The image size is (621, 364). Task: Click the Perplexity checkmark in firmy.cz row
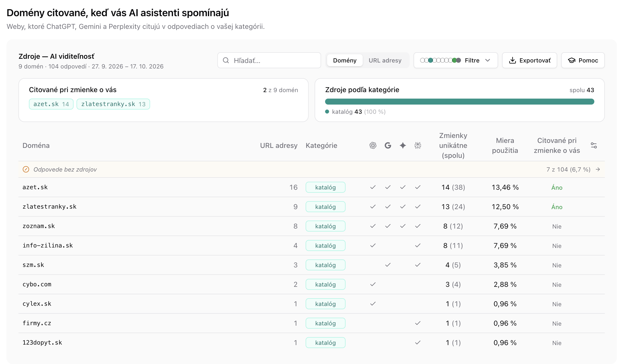[418, 323]
